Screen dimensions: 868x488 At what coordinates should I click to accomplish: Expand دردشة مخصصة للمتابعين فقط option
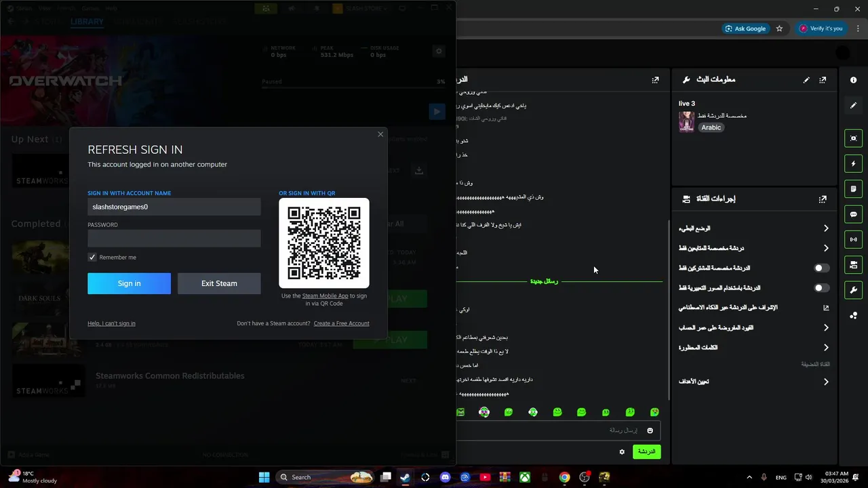[754, 248]
